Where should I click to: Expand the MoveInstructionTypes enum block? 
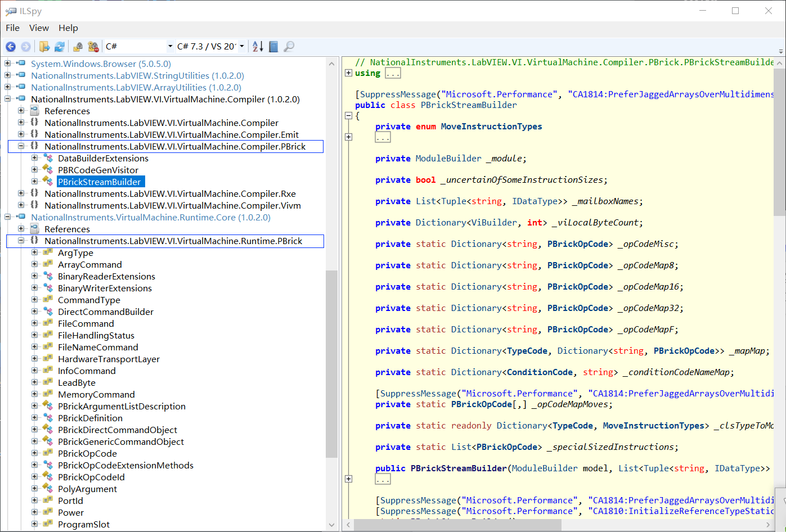coord(348,137)
